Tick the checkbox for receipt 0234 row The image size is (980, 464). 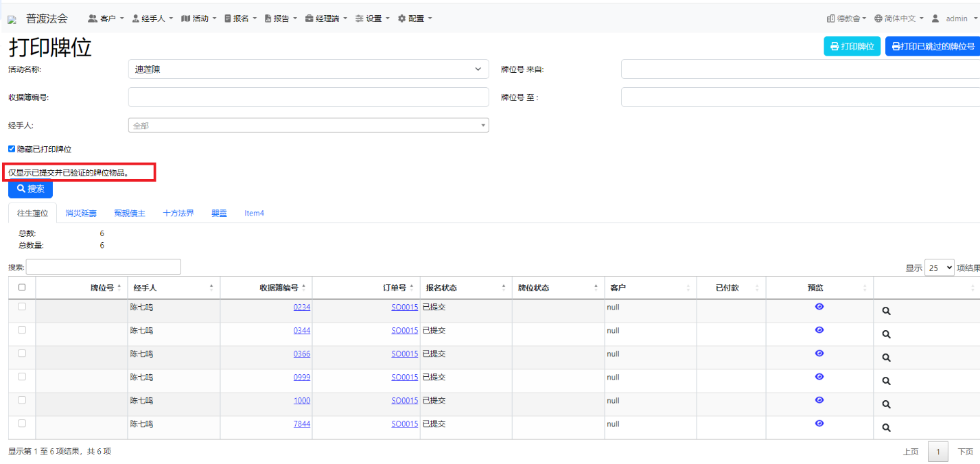(22, 307)
